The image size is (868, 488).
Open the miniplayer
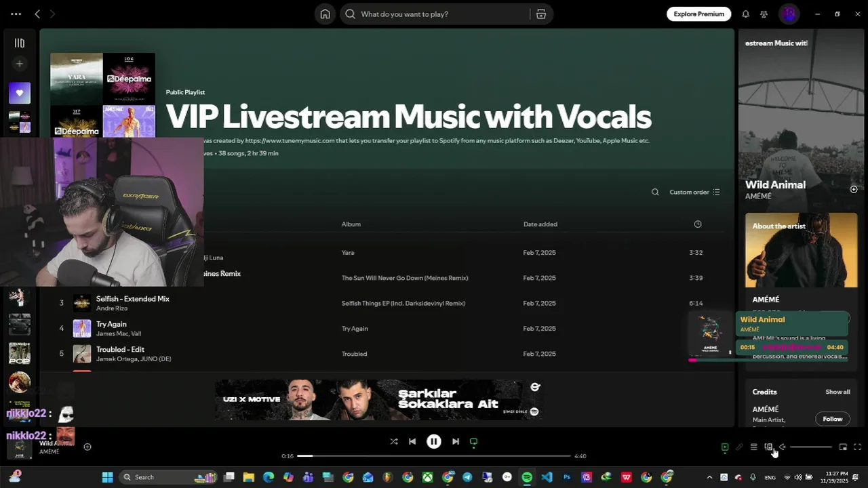coord(843,447)
